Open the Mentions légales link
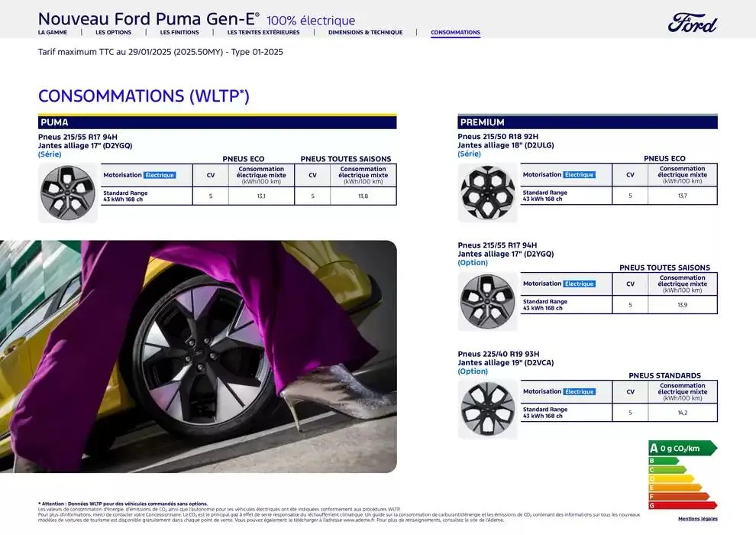The image size is (756, 535). click(x=698, y=519)
